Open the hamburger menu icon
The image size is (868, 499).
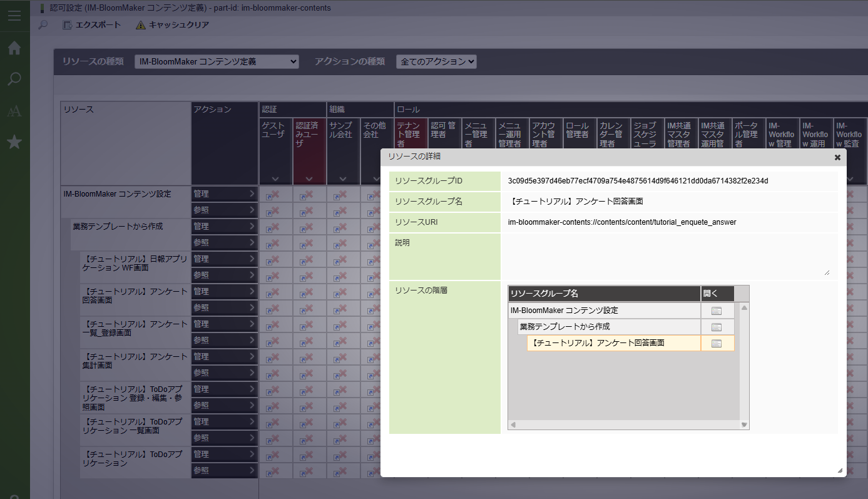pyautogui.click(x=14, y=16)
